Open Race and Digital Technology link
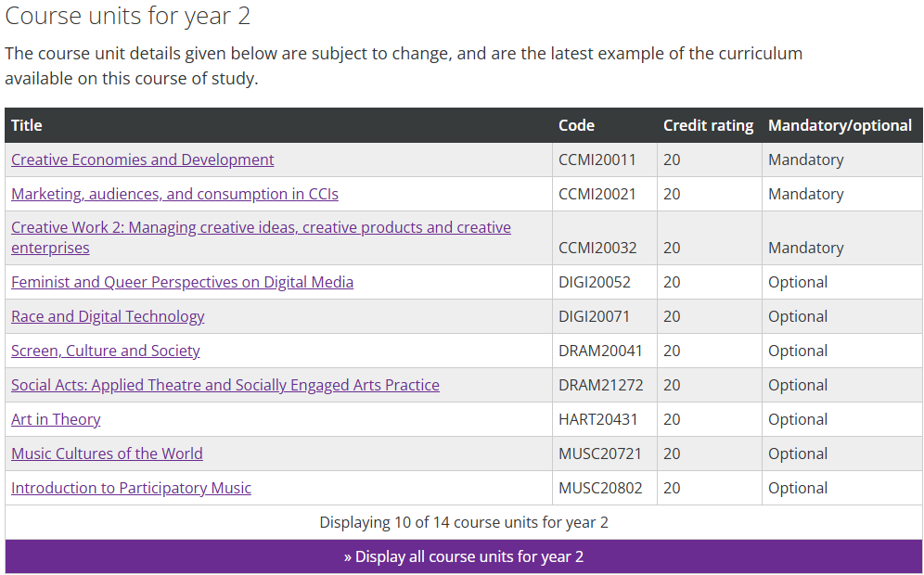This screenshot has height=575, width=924. pyautogui.click(x=108, y=316)
